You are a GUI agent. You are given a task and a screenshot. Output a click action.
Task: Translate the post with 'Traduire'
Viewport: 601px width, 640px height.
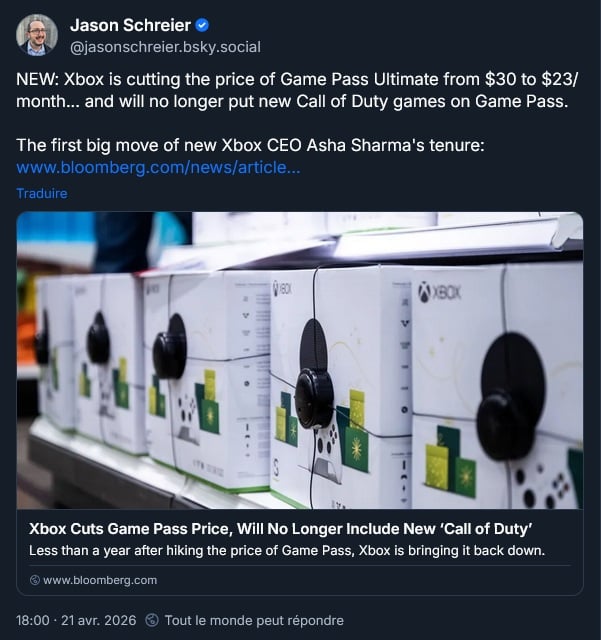(x=42, y=193)
